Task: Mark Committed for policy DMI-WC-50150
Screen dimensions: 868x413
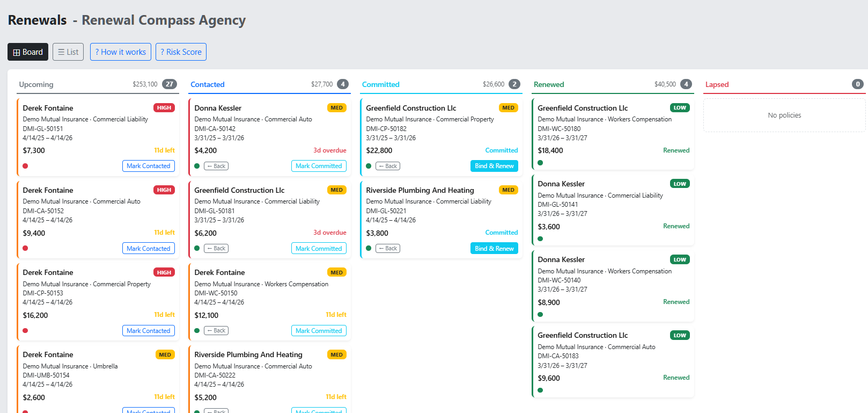Action: coord(319,331)
